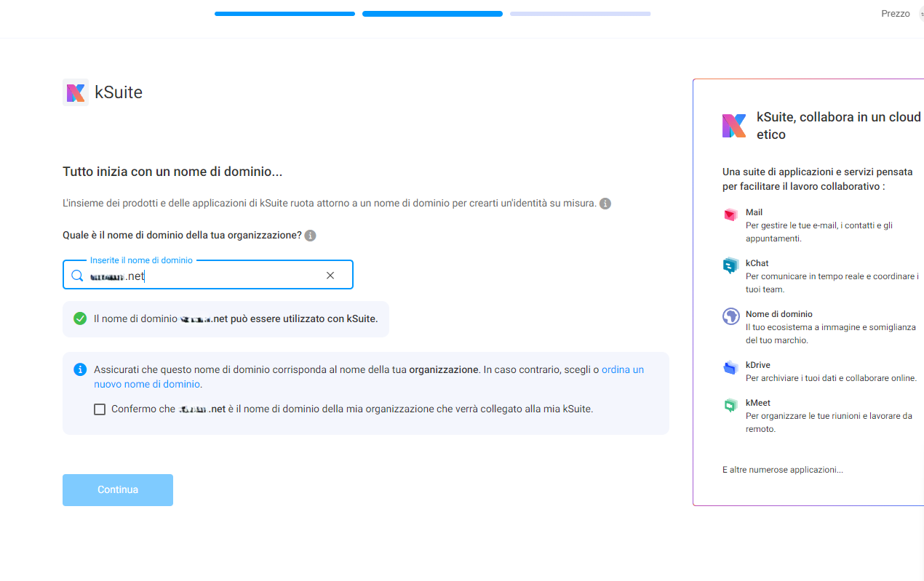Click the 'può essere utilizzato con kSuite' message
Viewport: 924px width, 581px height.
[x=304, y=318]
